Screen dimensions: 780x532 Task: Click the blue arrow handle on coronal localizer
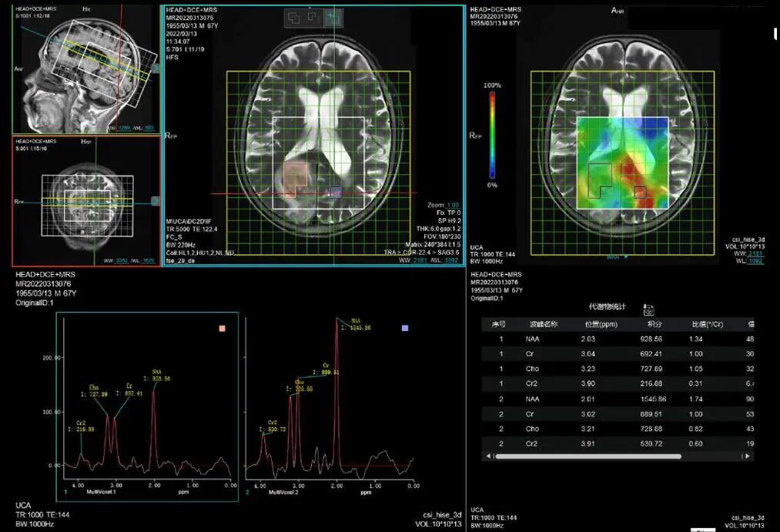[x=156, y=201]
